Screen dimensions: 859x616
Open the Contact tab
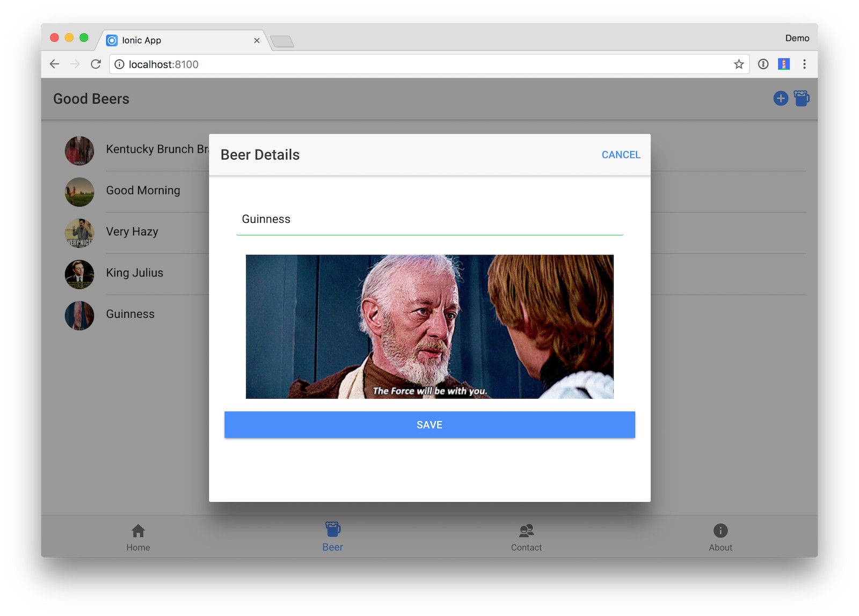(x=526, y=538)
